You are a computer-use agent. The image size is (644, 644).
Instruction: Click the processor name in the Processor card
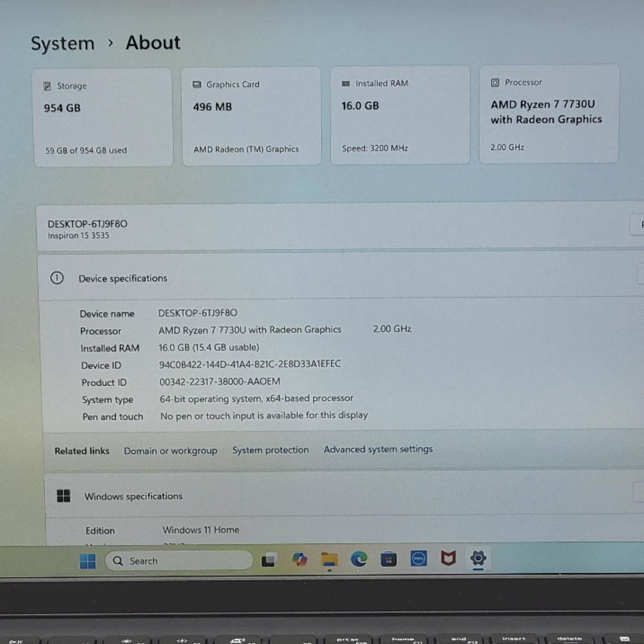click(546, 111)
